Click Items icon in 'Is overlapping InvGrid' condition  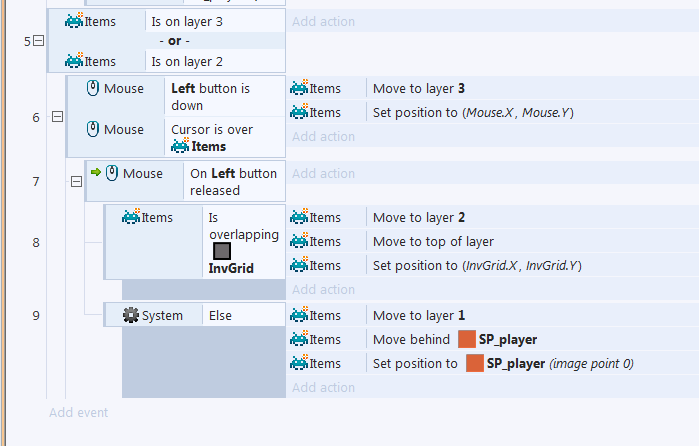pyautogui.click(x=131, y=216)
